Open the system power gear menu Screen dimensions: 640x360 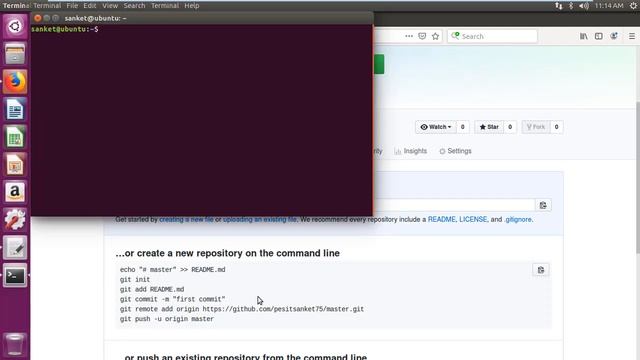pyautogui.click(x=633, y=6)
